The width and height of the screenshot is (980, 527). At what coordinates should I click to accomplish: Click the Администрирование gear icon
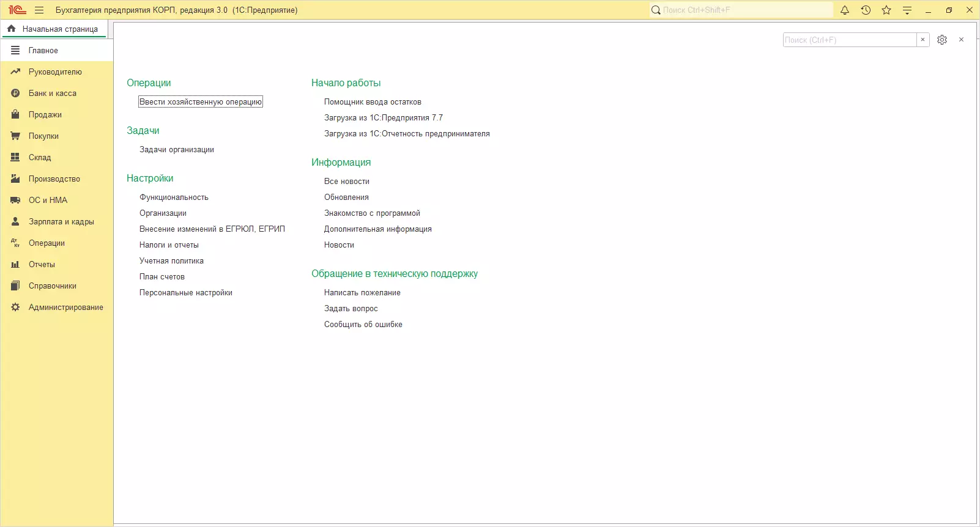(x=15, y=307)
